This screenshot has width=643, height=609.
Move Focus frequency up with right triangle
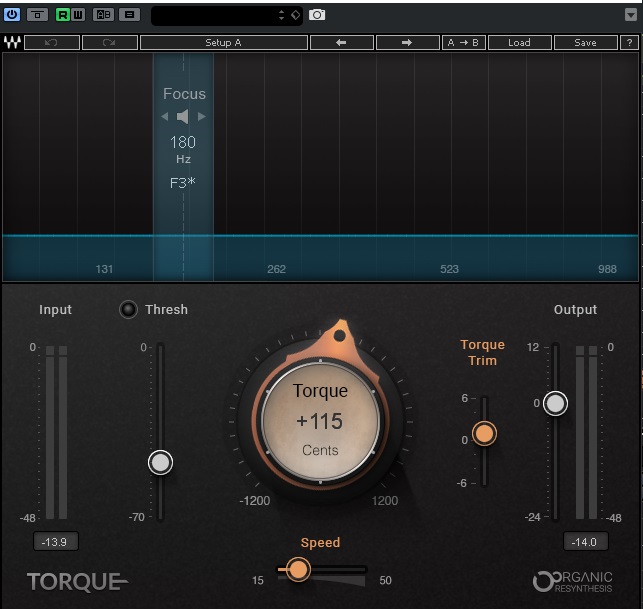pyautogui.click(x=201, y=116)
